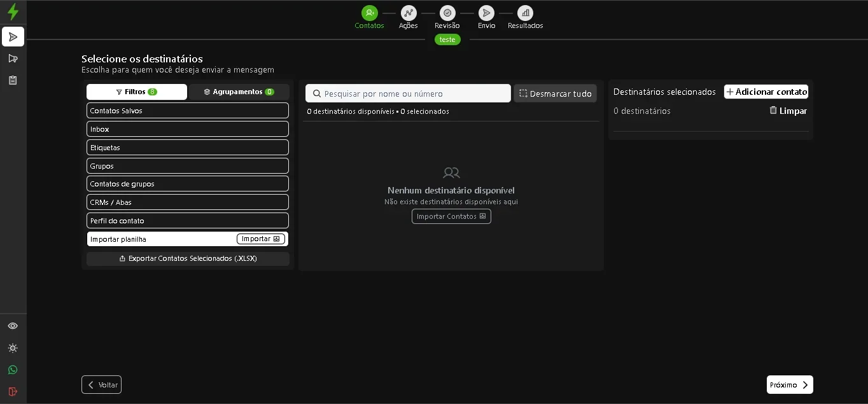
Task: Click the 'Destinatários selecionados' label
Action: [x=664, y=92]
